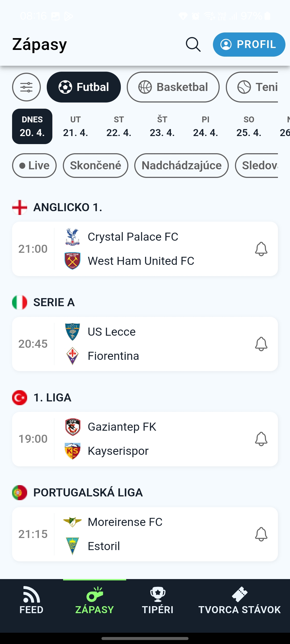Filter matches by Live
Screen dimensions: 290x644
(x=34, y=166)
